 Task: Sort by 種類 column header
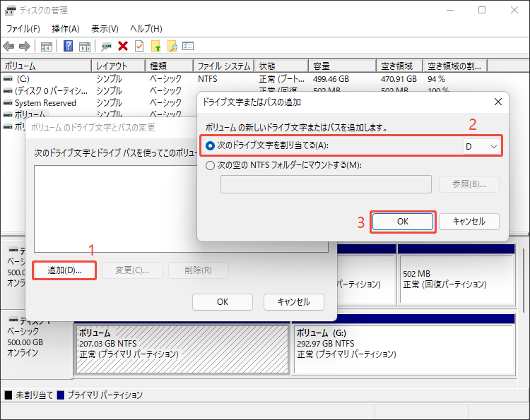(x=170, y=66)
